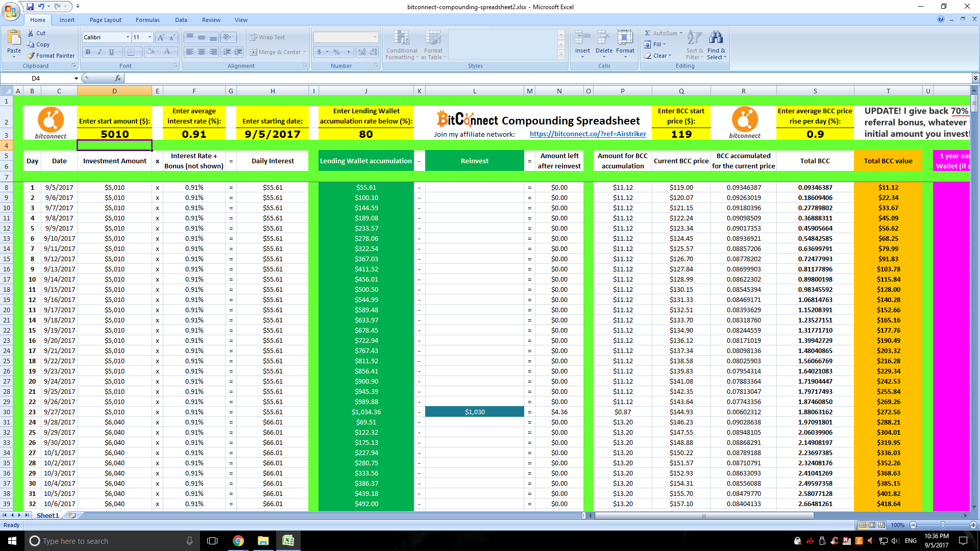Viewport: 980px width, 551px height.
Task: Open Find & Select binoculars
Action: (716, 45)
